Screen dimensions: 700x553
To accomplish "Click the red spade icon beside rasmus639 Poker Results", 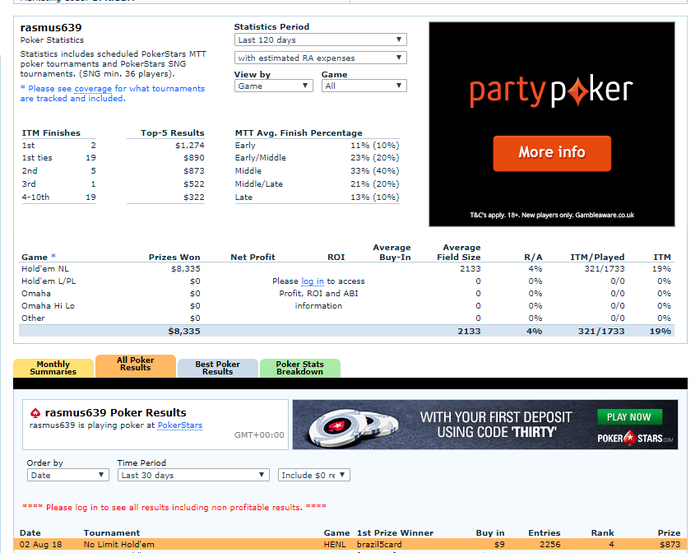I will point(35,413).
